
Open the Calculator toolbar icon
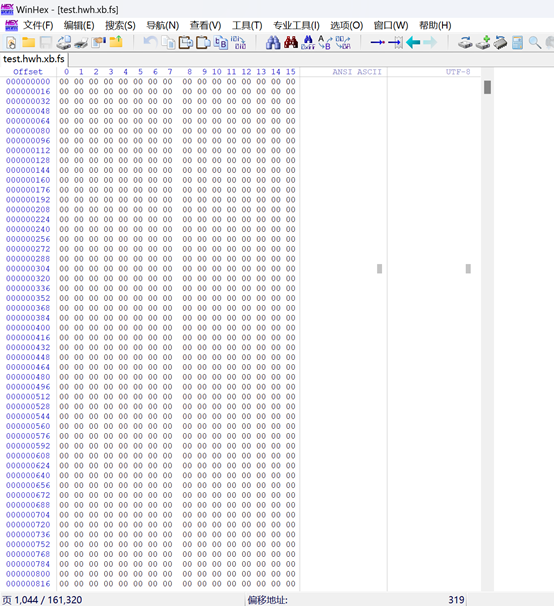click(x=517, y=42)
